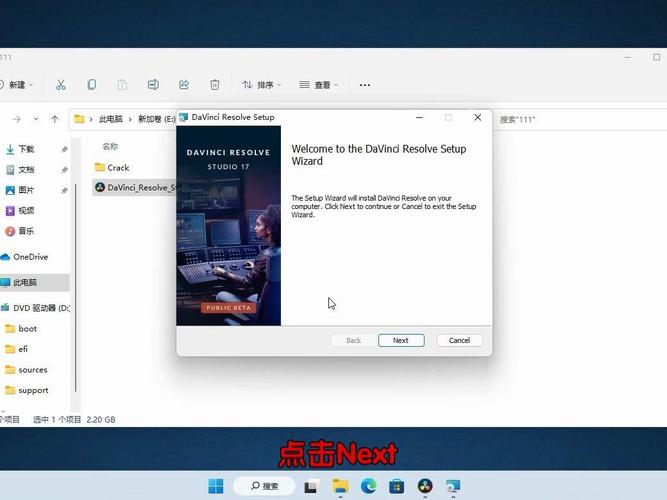Image resolution: width=667 pixels, height=500 pixels.
Task: Click the pin icon beside 下载
Action: pyautogui.click(x=64, y=149)
